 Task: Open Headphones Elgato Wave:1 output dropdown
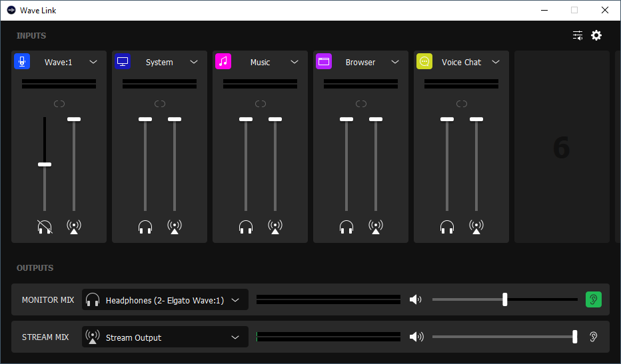(x=165, y=300)
